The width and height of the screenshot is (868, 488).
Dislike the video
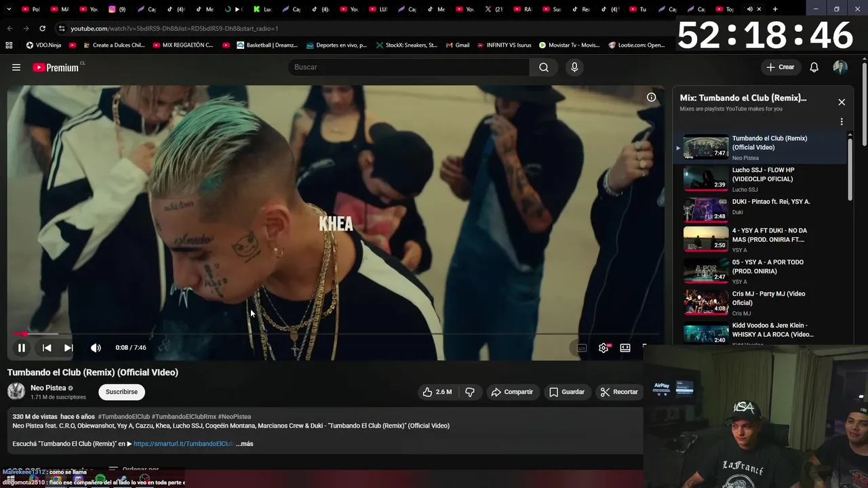470,392
